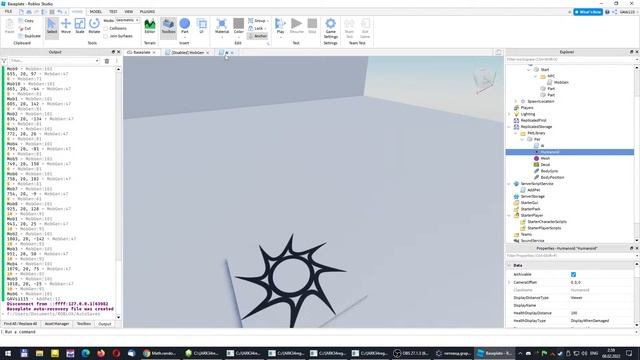Close the [Disabled] MobGen tab
640x360 pixels.
tap(208, 53)
